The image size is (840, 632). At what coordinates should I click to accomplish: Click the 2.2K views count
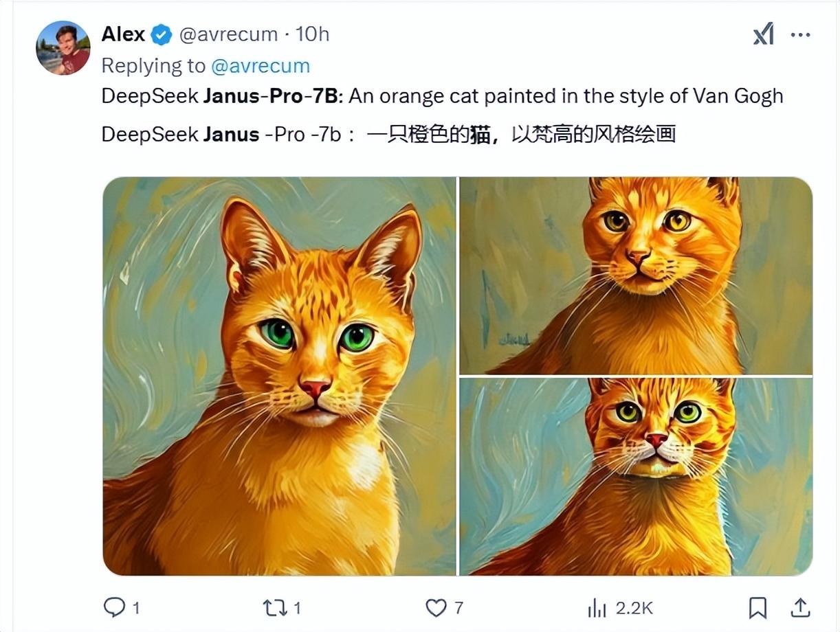[x=634, y=608]
